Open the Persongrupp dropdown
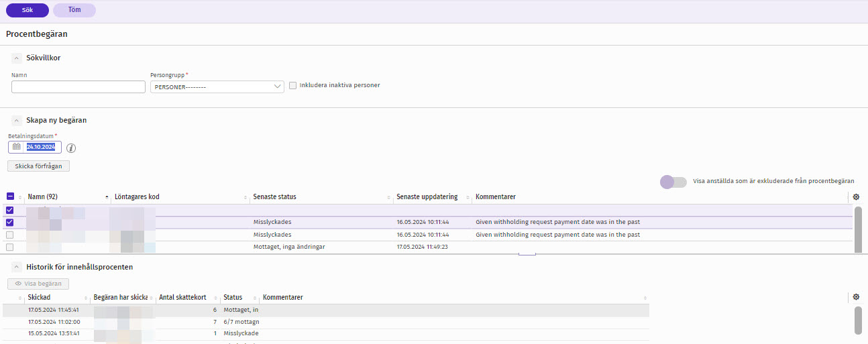 point(217,87)
